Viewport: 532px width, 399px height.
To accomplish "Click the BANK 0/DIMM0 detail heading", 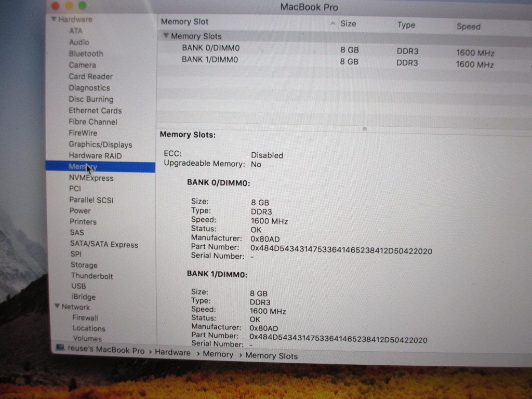I will coord(219,183).
